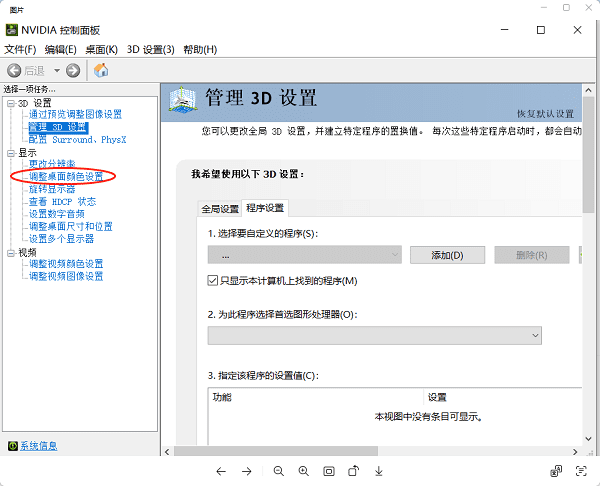The image size is (600, 486).
Task: Click the 删除(R) button
Action: 532,255
